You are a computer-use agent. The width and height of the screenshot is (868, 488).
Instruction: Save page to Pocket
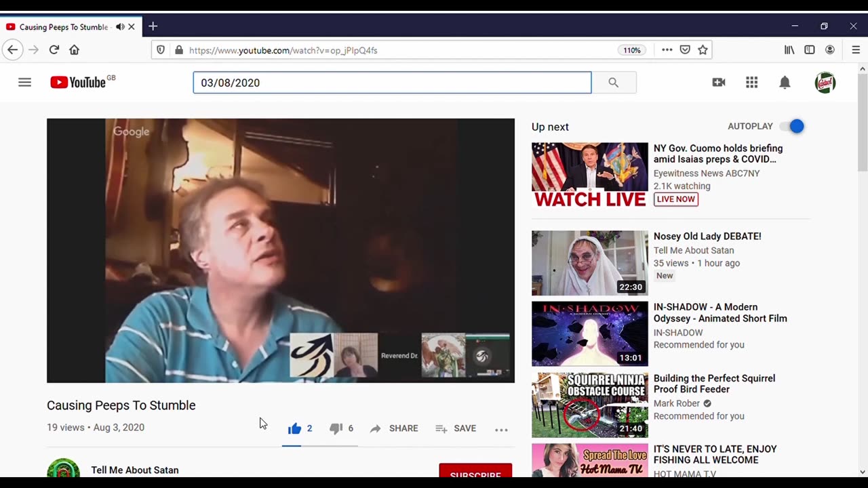click(685, 50)
